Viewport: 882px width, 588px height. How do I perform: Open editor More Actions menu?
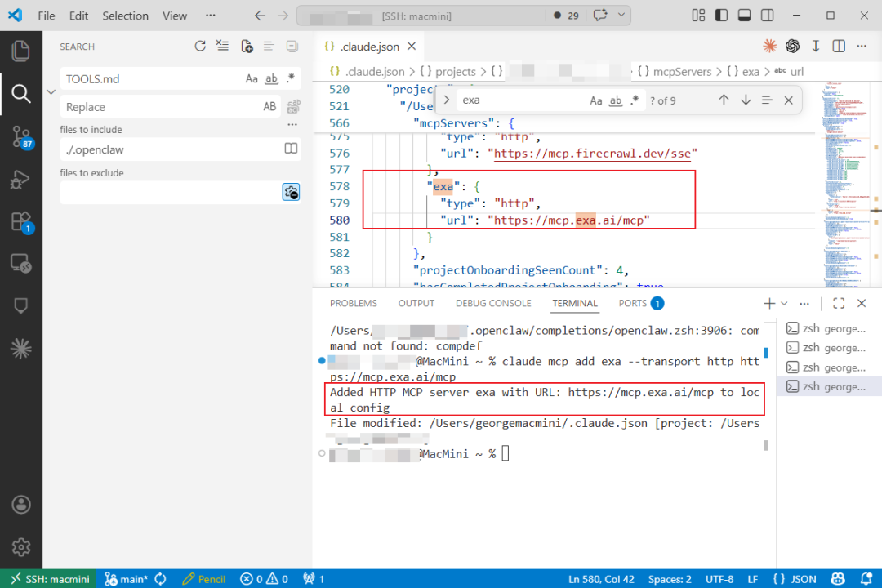(862, 46)
